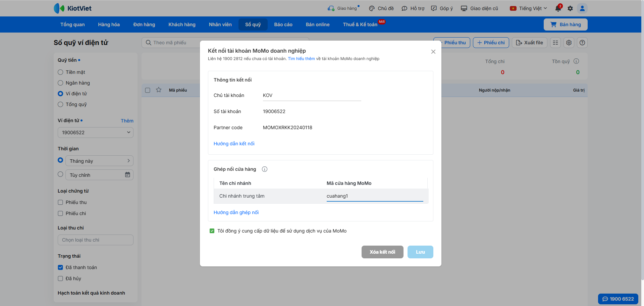The image size is (644, 306).
Task: Click the info icon beside Ghép nối cửa hàng
Action: tap(265, 169)
